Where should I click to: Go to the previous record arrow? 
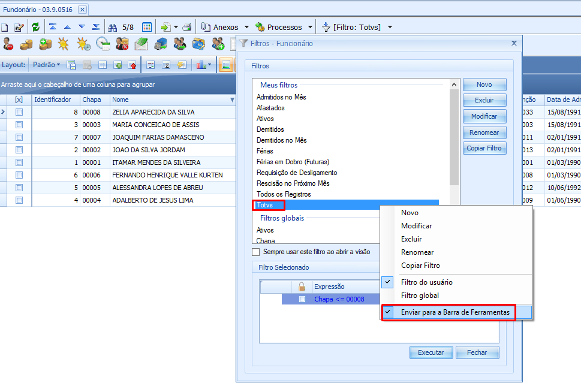(x=67, y=27)
